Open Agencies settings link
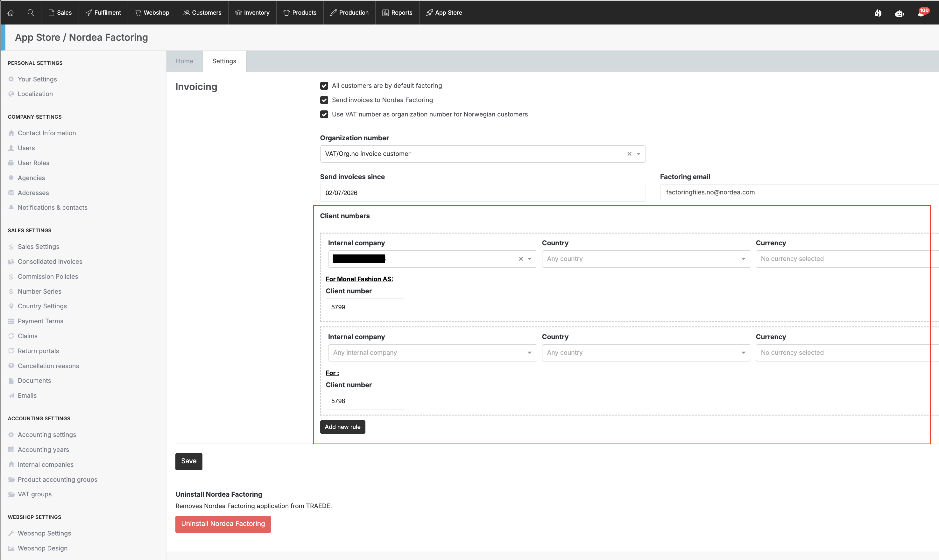This screenshot has width=939, height=560. coord(31,178)
